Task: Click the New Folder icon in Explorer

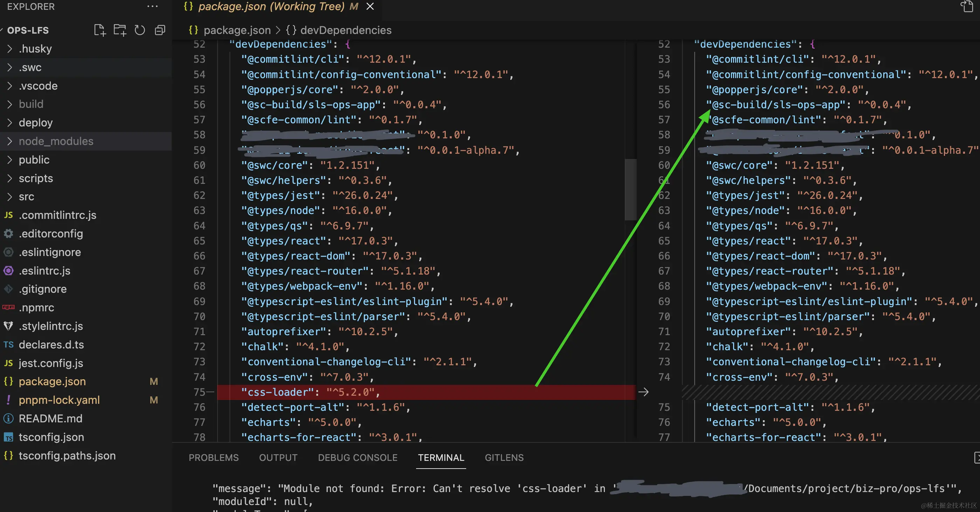Action: 119,30
